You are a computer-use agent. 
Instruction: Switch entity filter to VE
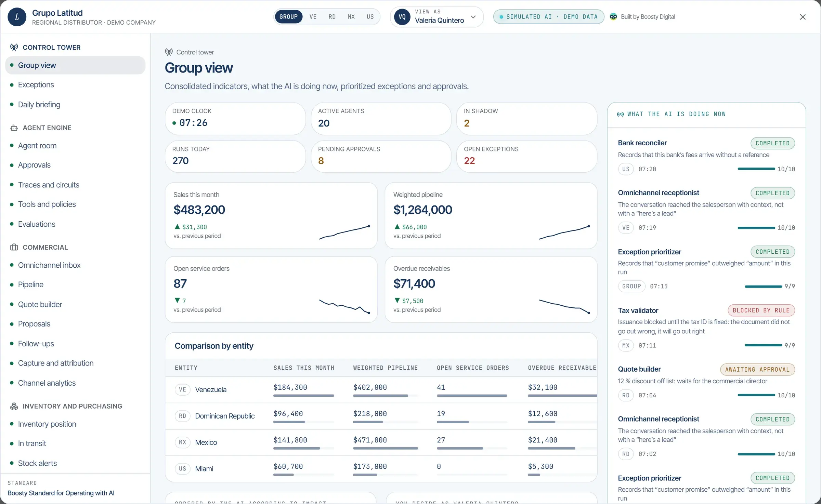coord(313,17)
